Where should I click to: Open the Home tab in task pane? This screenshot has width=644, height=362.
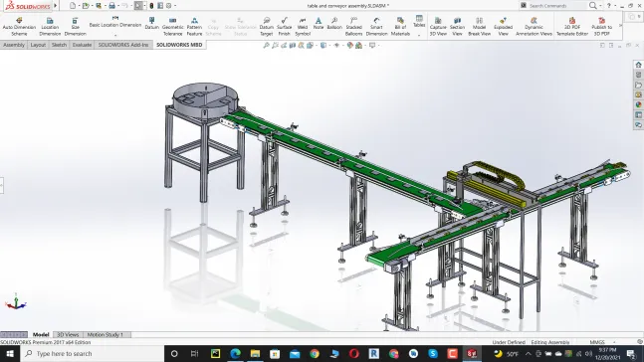click(x=638, y=65)
